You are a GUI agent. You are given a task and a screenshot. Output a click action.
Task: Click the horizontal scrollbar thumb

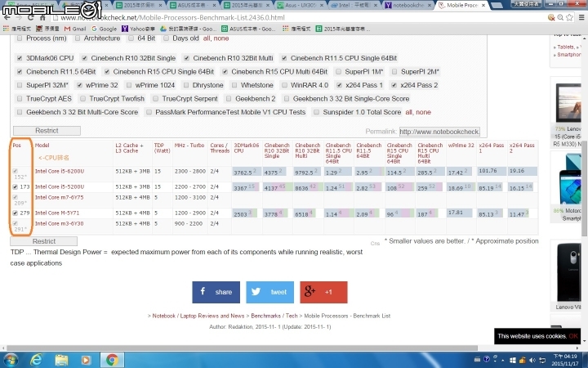point(242,348)
